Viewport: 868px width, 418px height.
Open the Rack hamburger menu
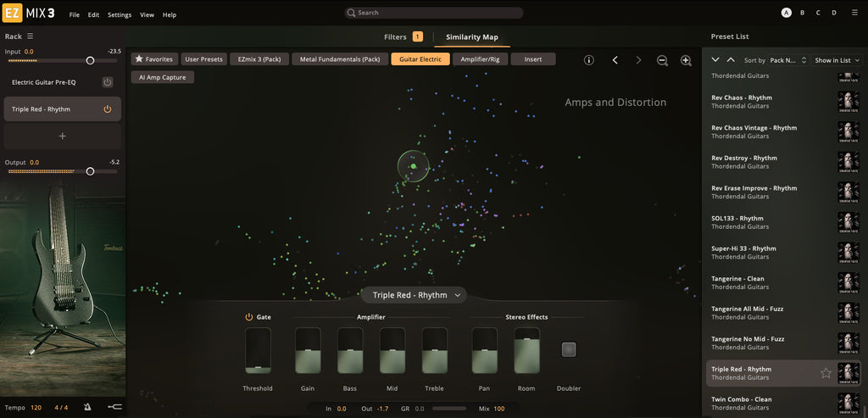pyautogui.click(x=31, y=36)
